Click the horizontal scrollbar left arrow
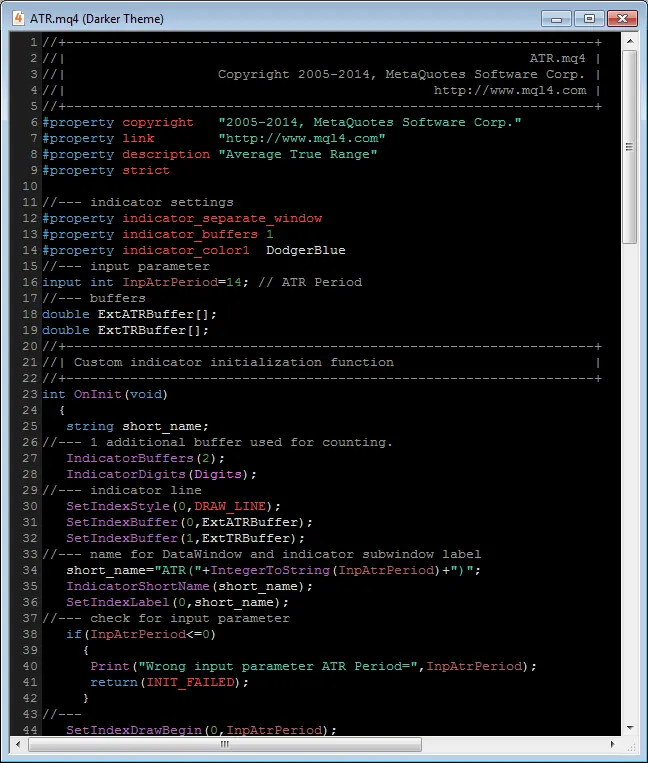The width and height of the screenshot is (648, 763). point(18,744)
